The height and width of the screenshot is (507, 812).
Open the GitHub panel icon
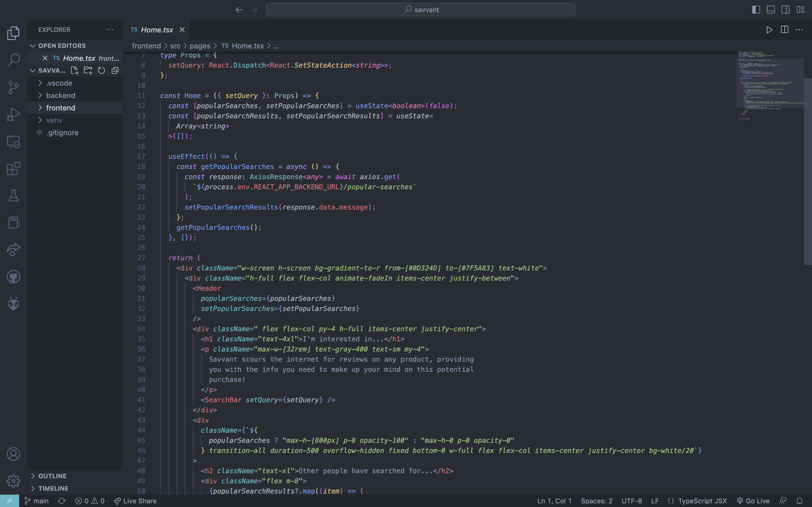(x=14, y=277)
